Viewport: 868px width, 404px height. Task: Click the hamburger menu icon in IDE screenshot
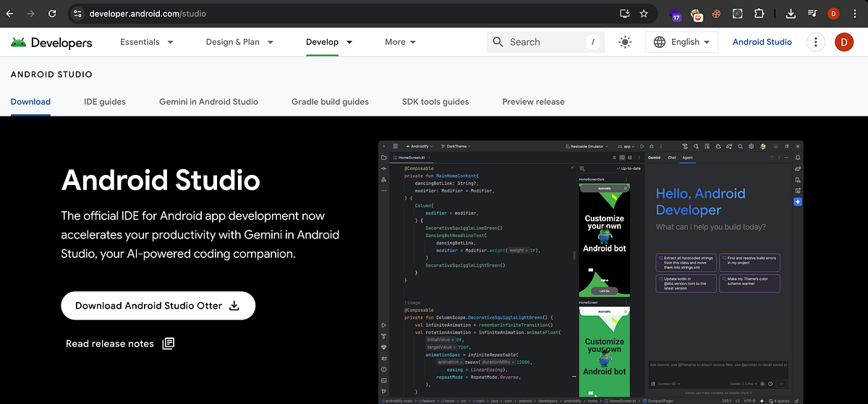396,146
